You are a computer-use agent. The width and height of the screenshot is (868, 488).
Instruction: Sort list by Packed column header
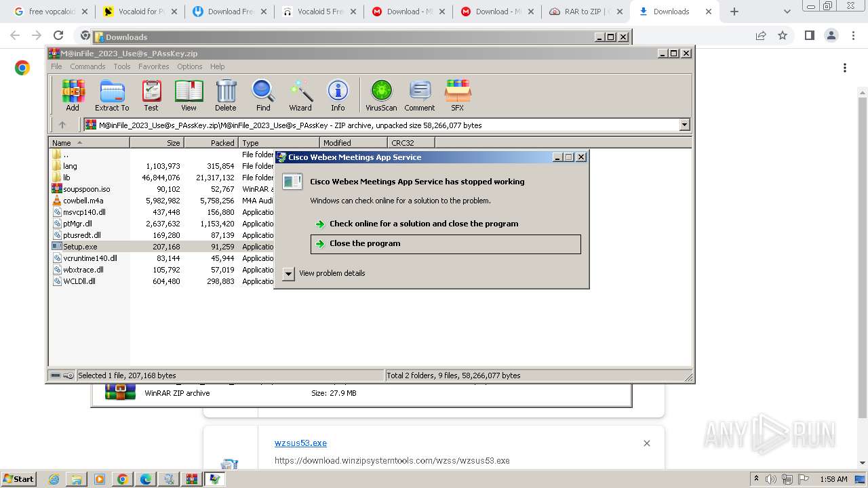[211, 143]
